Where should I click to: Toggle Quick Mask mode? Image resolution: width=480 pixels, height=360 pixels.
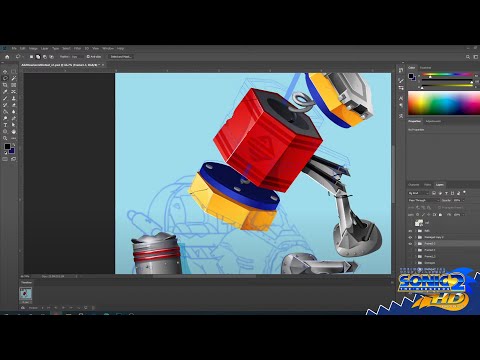pos(5,159)
